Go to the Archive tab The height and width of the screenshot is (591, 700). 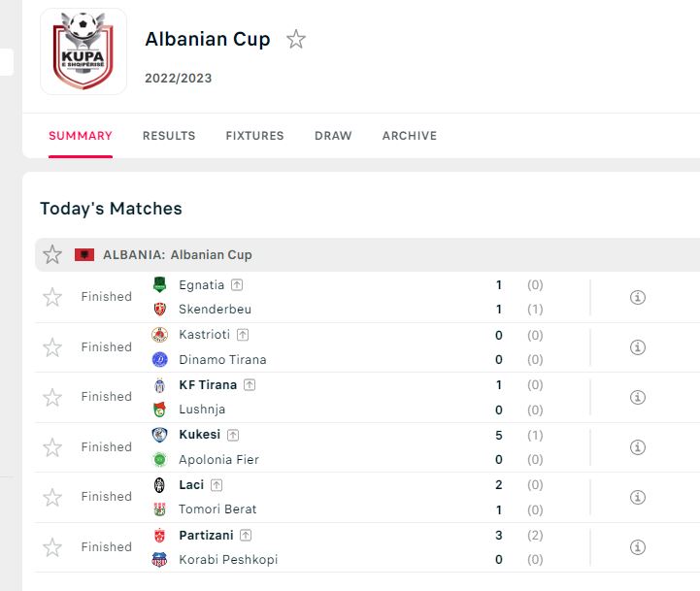410,136
